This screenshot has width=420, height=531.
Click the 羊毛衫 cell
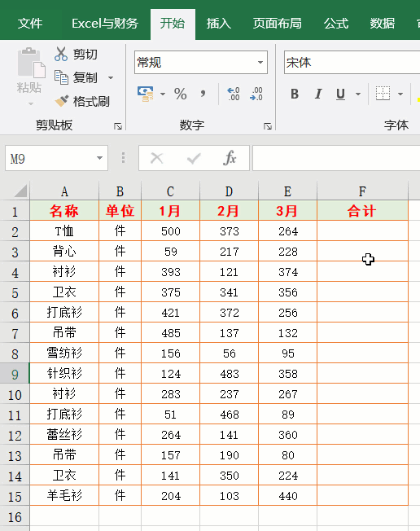64,495
